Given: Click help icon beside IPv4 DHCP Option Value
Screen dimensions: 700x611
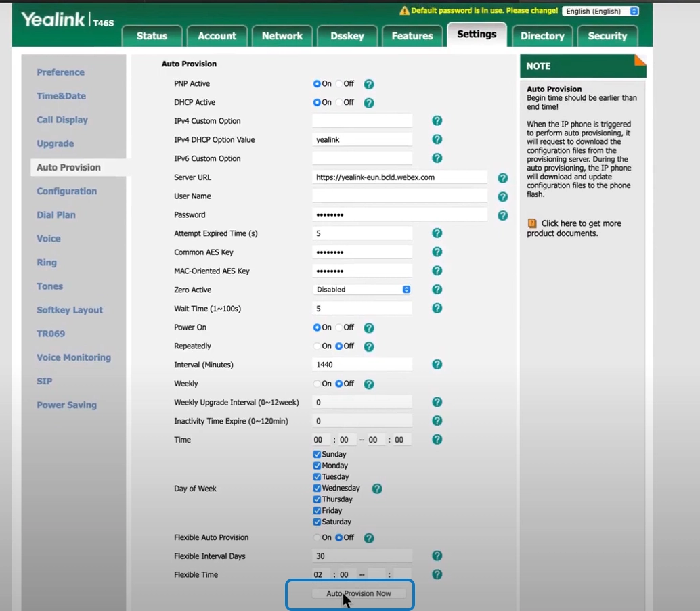Looking at the screenshot, I should click(437, 139).
